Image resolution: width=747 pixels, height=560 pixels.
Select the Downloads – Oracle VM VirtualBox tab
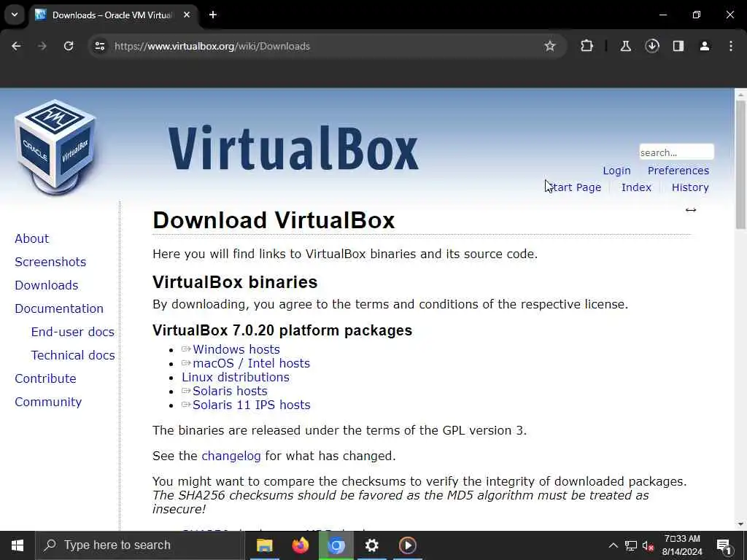pos(112,15)
